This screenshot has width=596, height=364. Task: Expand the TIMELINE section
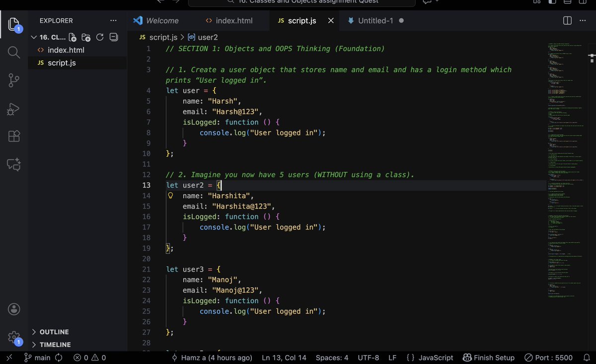56,345
